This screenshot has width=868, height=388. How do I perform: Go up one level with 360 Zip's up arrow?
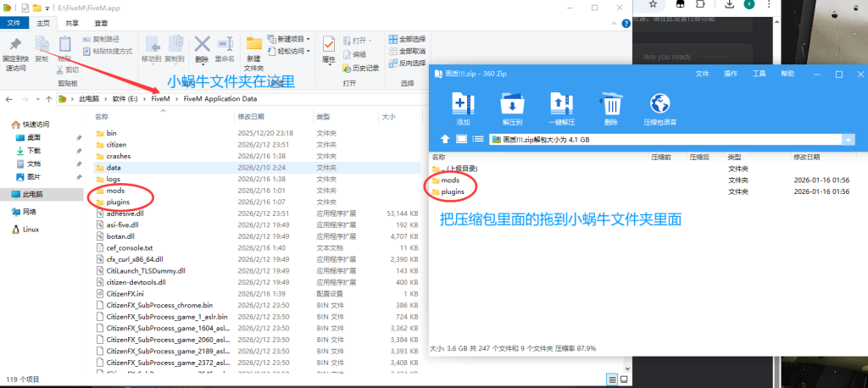point(444,140)
